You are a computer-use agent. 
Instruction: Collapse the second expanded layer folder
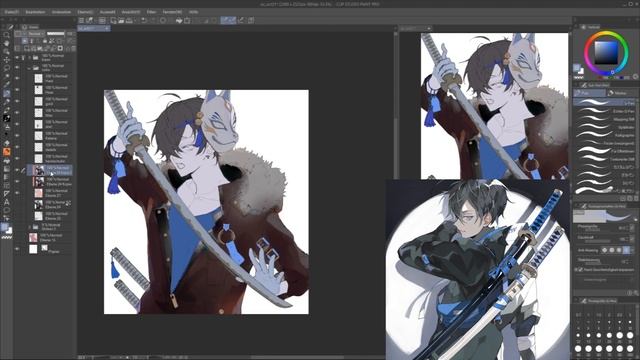[x=29, y=68]
